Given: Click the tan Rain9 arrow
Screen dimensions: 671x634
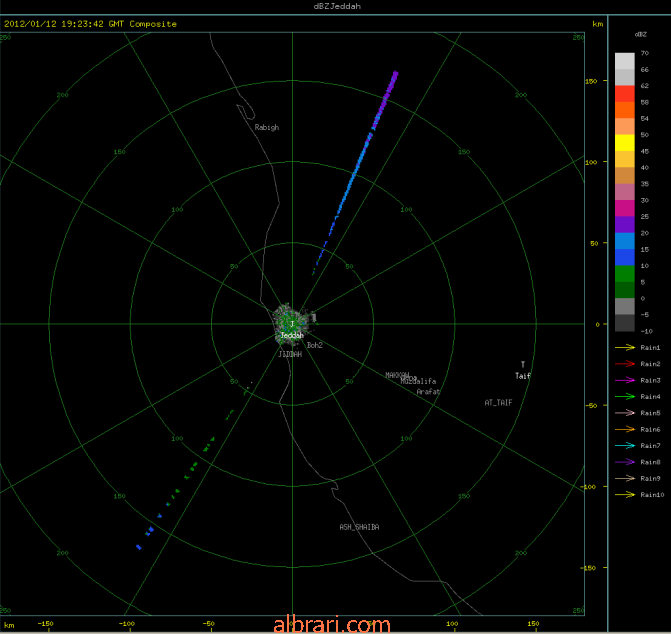Looking at the screenshot, I should click(625, 478).
